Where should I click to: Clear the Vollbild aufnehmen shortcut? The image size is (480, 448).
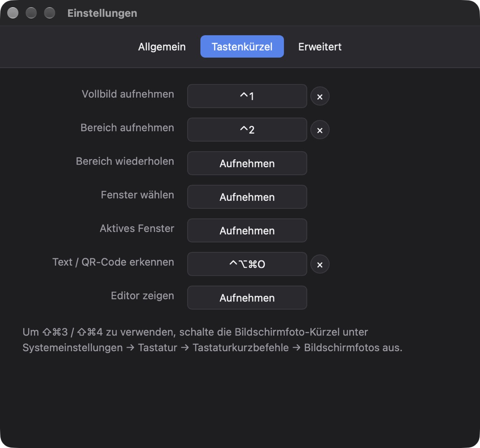tap(320, 96)
